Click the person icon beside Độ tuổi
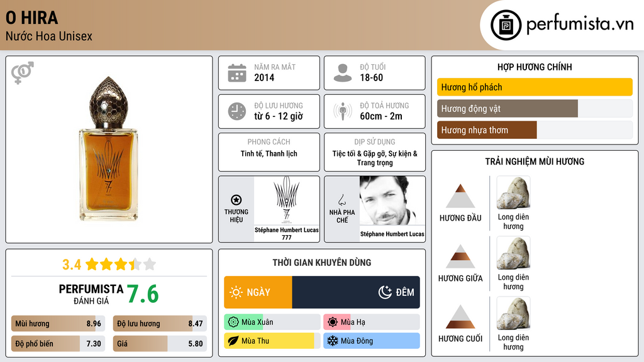The height and width of the screenshot is (362, 644). tap(343, 73)
